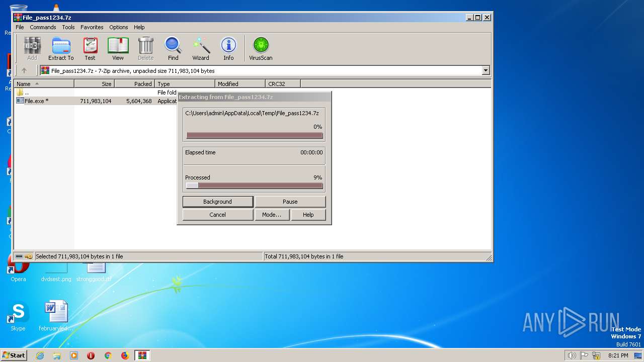Click the file extraction progress bar

(254, 135)
